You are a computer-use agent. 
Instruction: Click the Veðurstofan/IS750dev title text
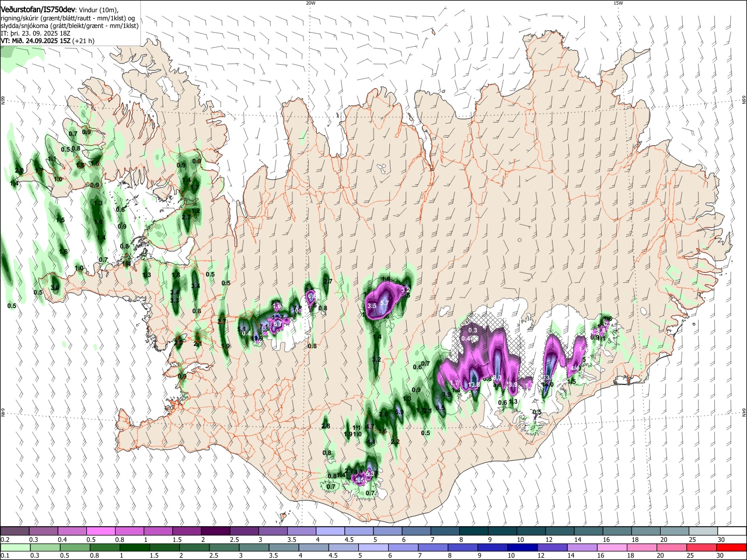38,9
